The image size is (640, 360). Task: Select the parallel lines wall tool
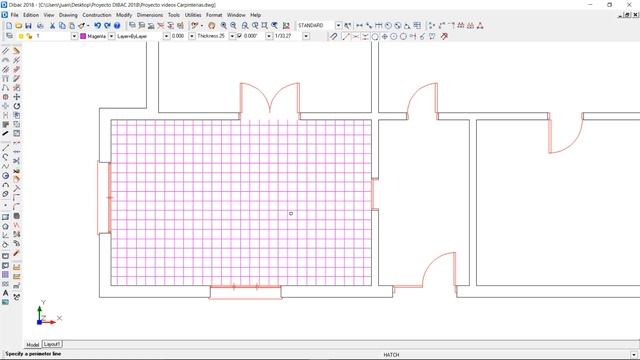5,51
